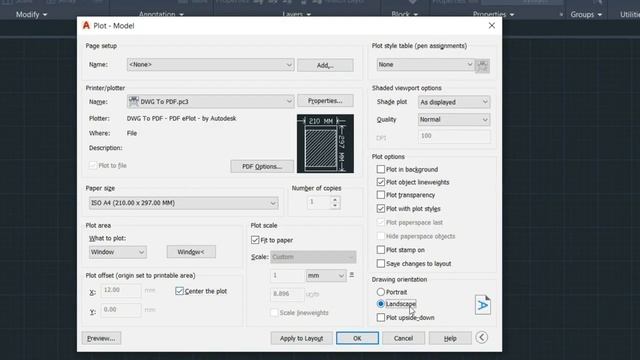Screen dimensions: 640x360
Task: Click the Cancel button
Action: tap(403, 338)
